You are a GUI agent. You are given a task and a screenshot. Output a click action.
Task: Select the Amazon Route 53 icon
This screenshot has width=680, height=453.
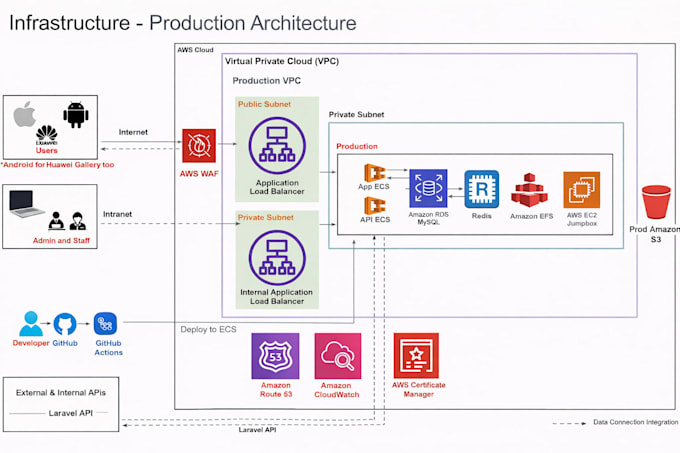point(275,356)
